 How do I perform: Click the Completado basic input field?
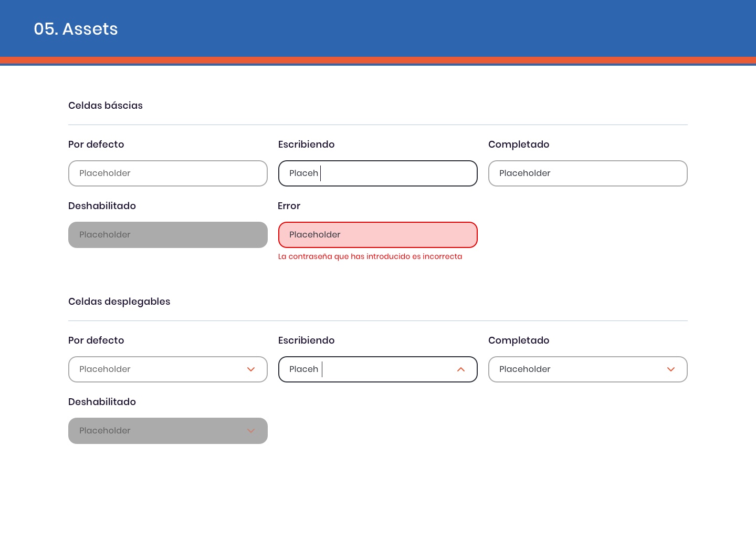(x=588, y=173)
